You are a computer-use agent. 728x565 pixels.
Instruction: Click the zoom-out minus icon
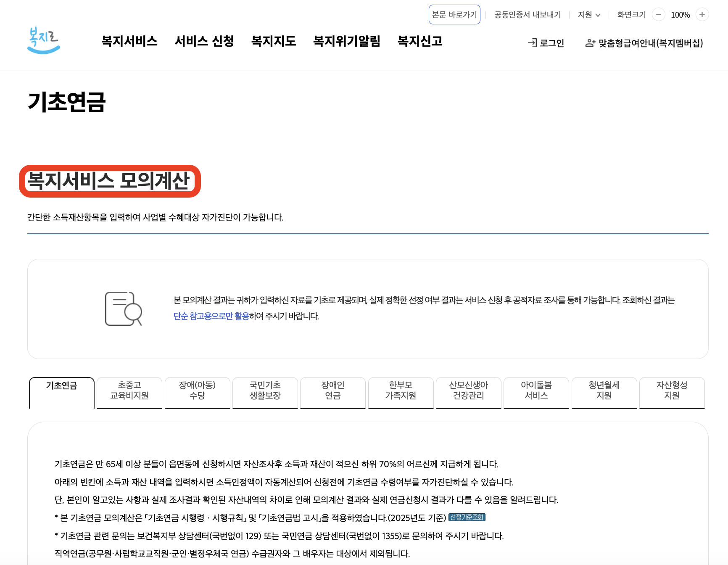click(x=658, y=15)
